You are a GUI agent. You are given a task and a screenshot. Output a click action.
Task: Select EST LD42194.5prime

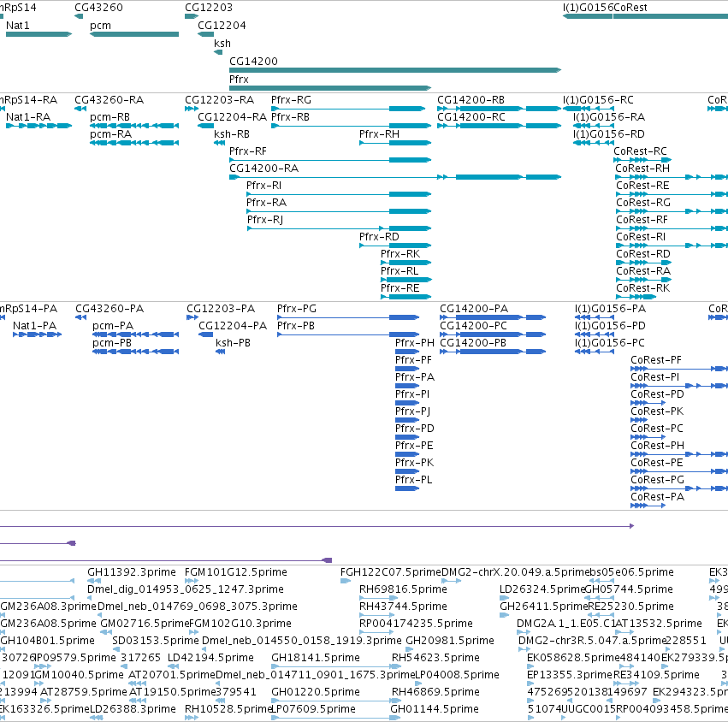[171, 666]
